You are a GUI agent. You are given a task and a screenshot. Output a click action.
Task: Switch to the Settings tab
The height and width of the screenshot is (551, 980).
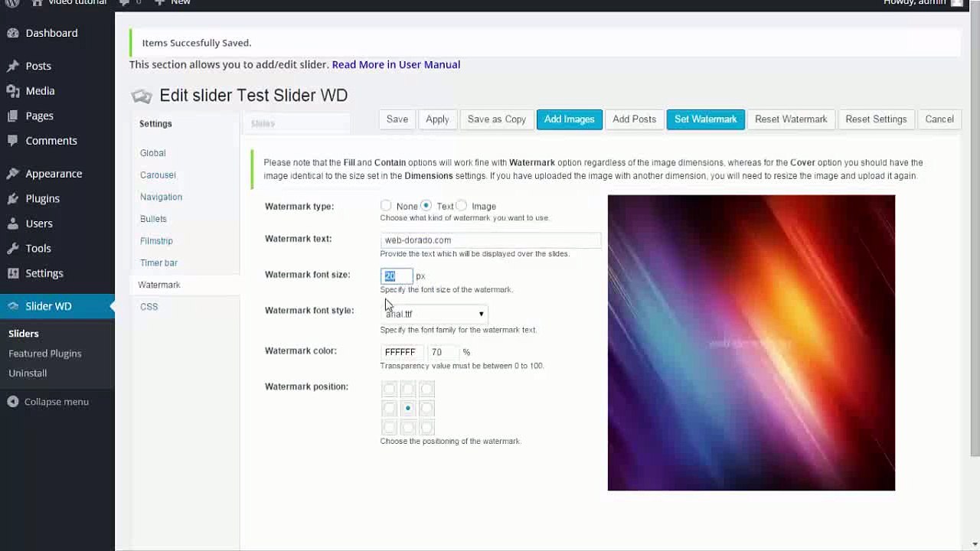[x=155, y=123]
